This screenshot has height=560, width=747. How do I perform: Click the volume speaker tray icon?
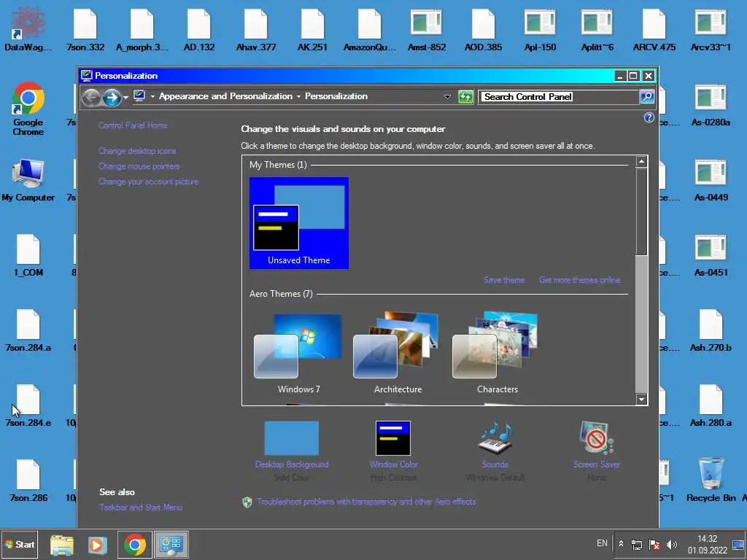click(672, 544)
